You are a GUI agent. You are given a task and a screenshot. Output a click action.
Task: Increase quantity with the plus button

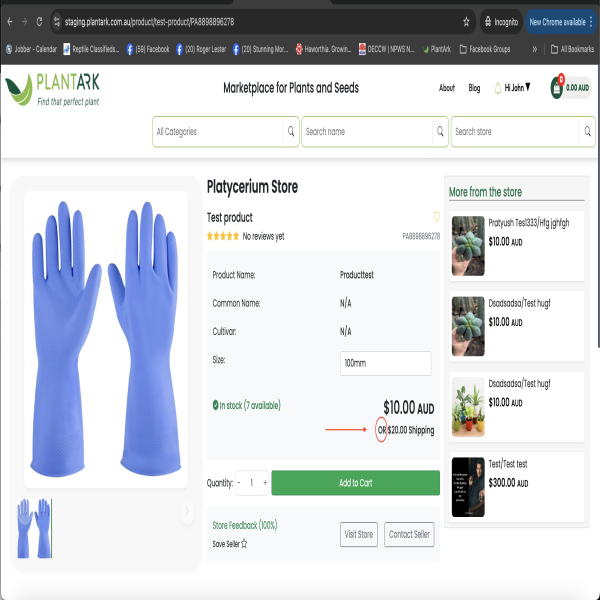pyautogui.click(x=265, y=483)
